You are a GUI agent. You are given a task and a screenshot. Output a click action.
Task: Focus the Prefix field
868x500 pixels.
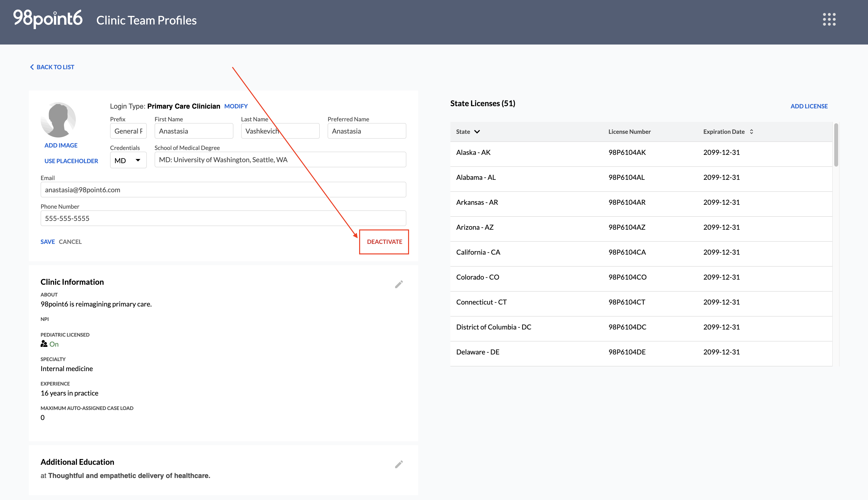point(128,131)
